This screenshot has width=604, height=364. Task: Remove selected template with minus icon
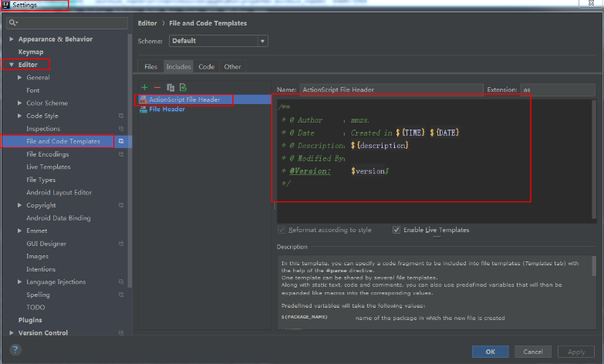pyautogui.click(x=157, y=87)
